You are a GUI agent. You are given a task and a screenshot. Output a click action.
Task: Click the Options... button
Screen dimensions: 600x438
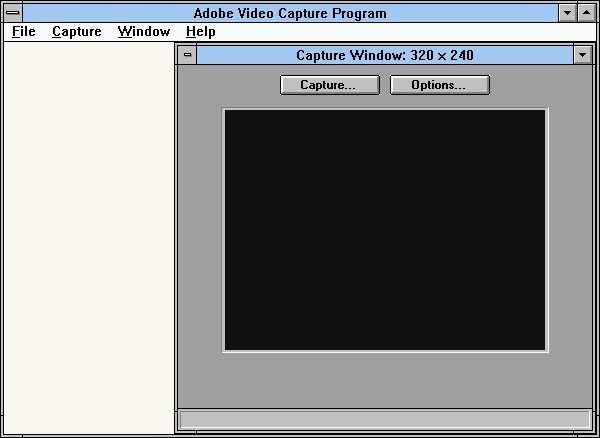tap(440, 85)
